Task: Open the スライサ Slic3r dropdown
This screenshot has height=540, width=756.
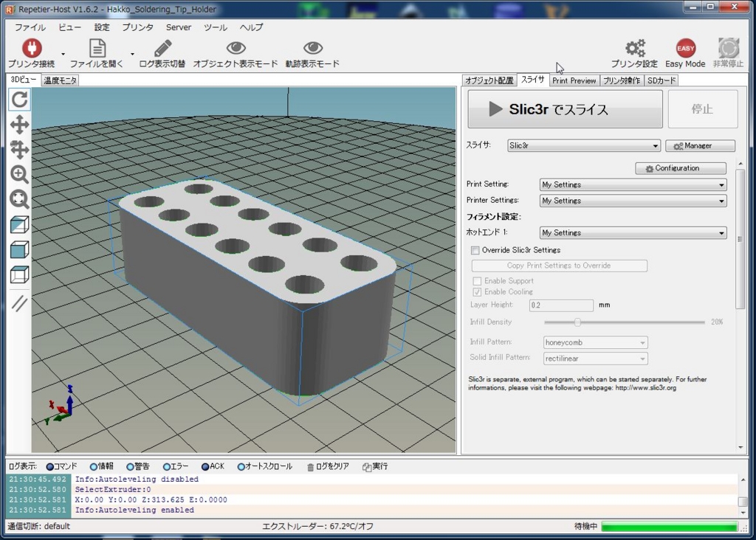Action: click(x=583, y=145)
